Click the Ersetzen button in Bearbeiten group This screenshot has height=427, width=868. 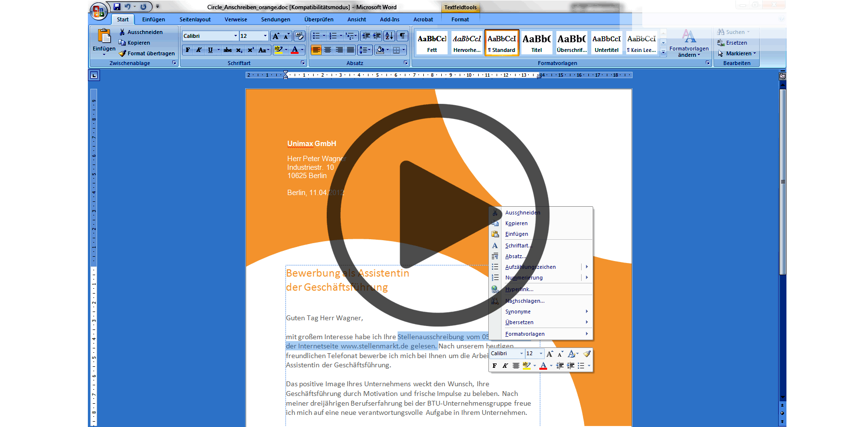736,43
